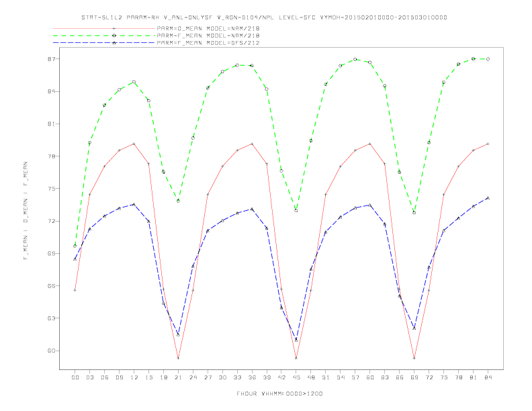Click the x-axis tick label 03

tap(89, 377)
